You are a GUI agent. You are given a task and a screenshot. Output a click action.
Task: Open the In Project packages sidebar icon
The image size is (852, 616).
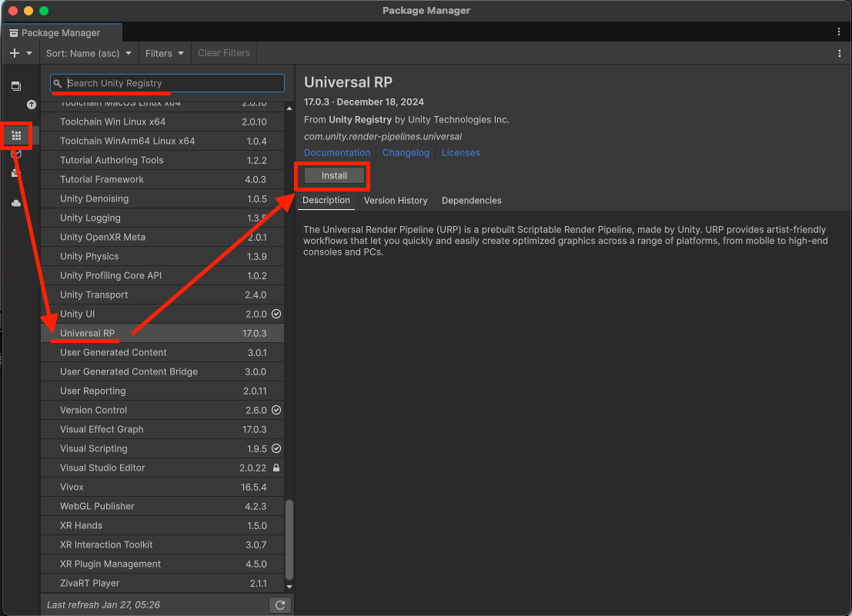(x=16, y=86)
